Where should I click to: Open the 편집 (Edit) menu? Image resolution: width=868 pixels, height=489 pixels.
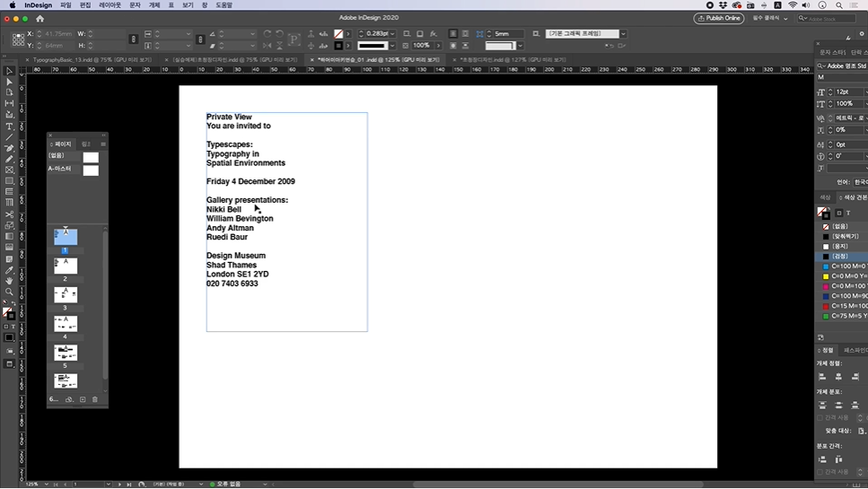tap(85, 5)
